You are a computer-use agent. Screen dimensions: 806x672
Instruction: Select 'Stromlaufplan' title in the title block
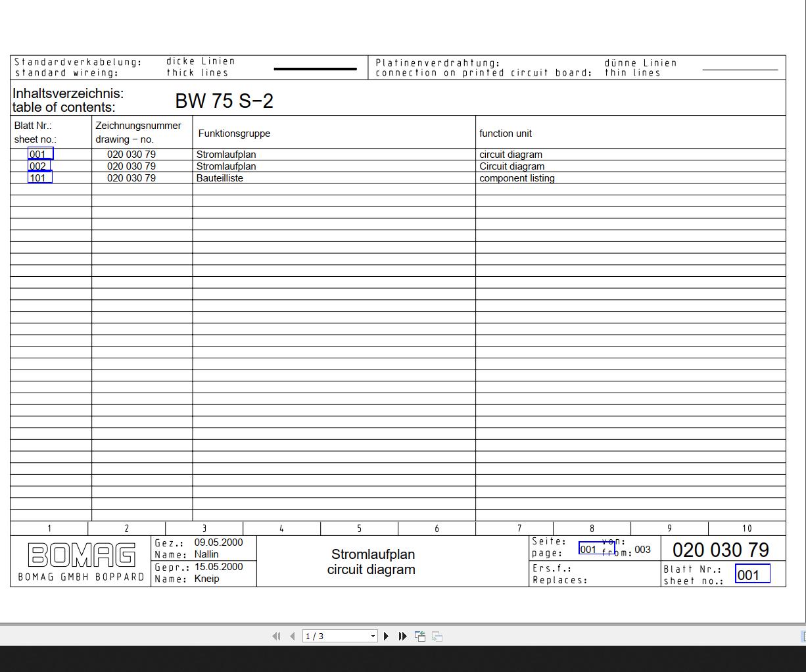[373, 554]
